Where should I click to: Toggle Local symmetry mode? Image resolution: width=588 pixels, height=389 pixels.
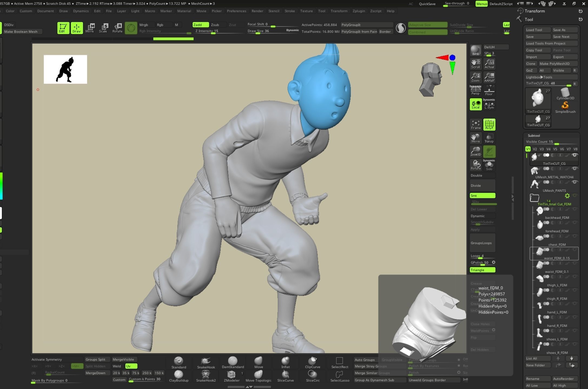tap(475, 104)
